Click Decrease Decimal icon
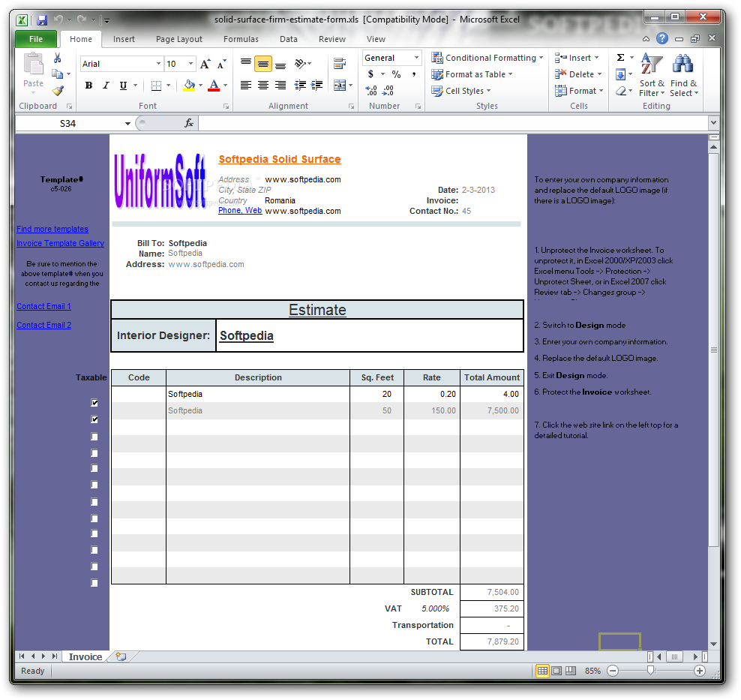The image size is (741, 700). click(388, 90)
